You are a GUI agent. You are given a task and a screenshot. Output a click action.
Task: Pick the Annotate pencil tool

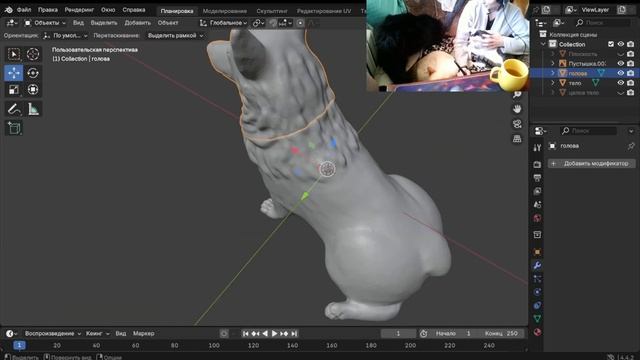[x=14, y=109]
